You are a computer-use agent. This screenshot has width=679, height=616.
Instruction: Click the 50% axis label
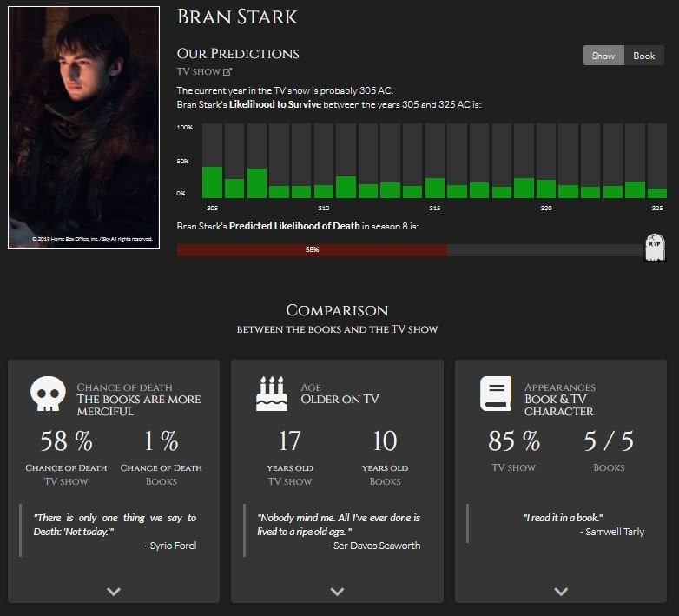(x=182, y=161)
